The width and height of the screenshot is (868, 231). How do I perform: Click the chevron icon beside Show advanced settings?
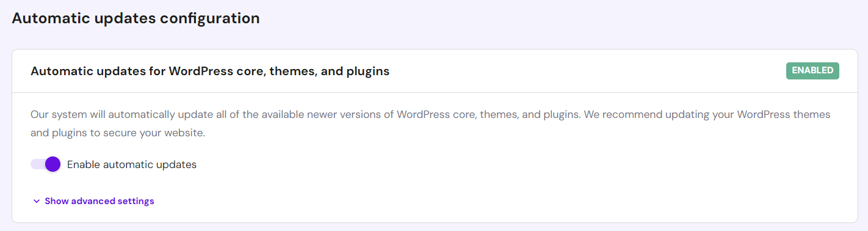pyautogui.click(x=37, y=201)
